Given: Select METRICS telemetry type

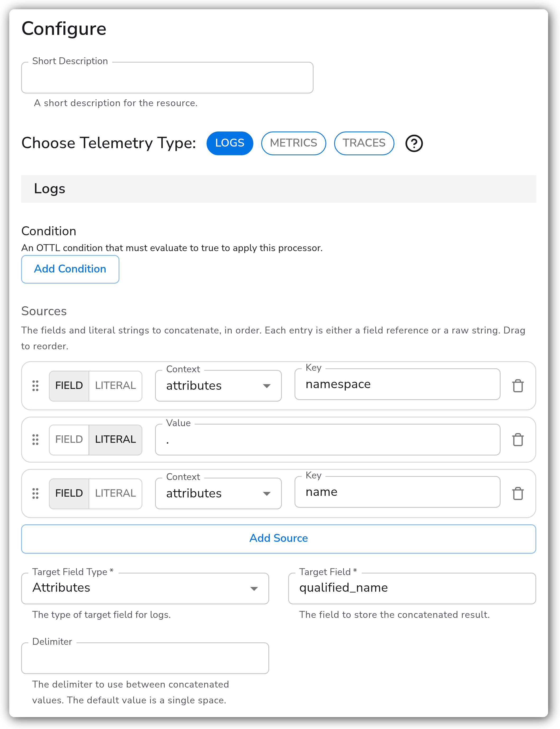Looking at the screenshot, I should [293, 143].
